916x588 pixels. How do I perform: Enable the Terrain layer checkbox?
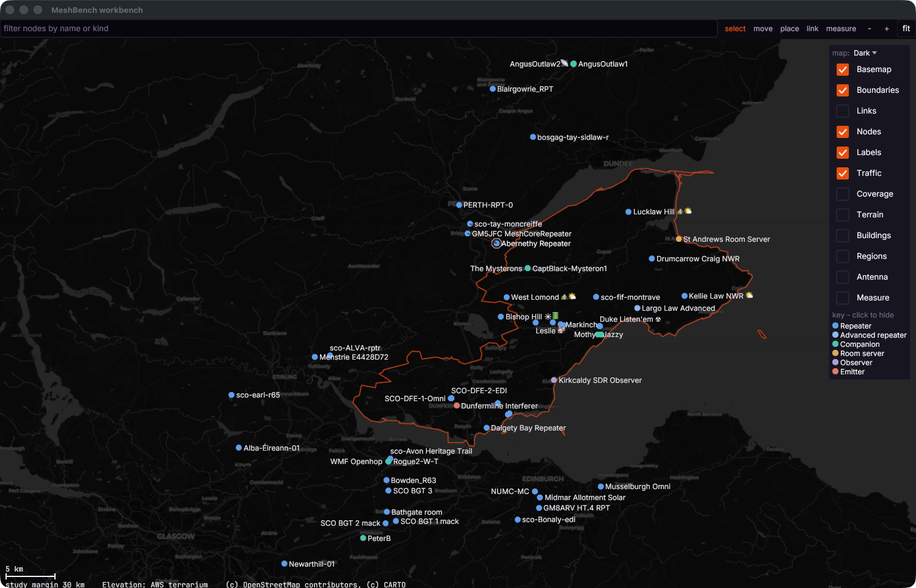843,215
